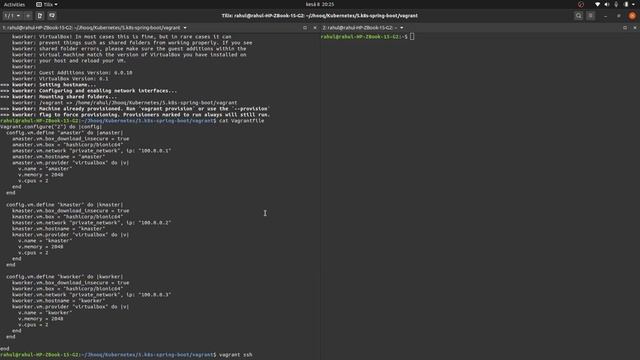Screen dimensions: 640x360
Task: Click the volume speaker icon
Action: (607, 4)
